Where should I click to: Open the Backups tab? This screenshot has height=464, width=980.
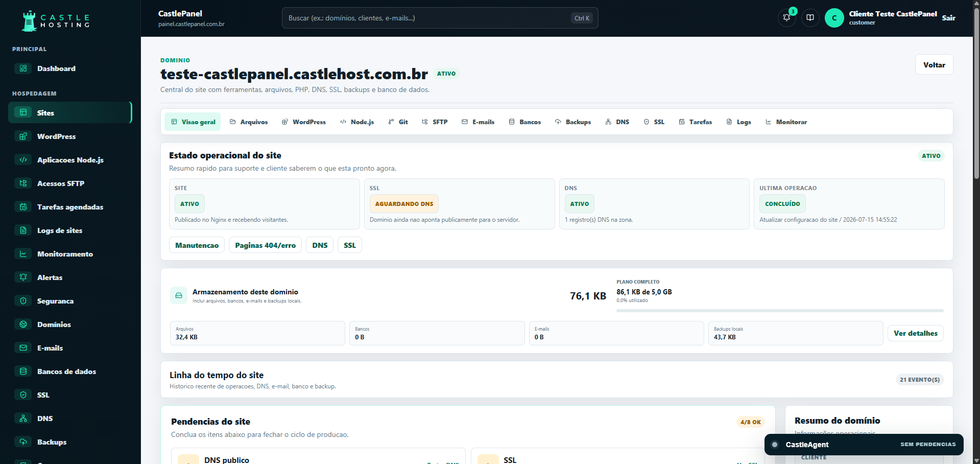[x=573, y=122]
